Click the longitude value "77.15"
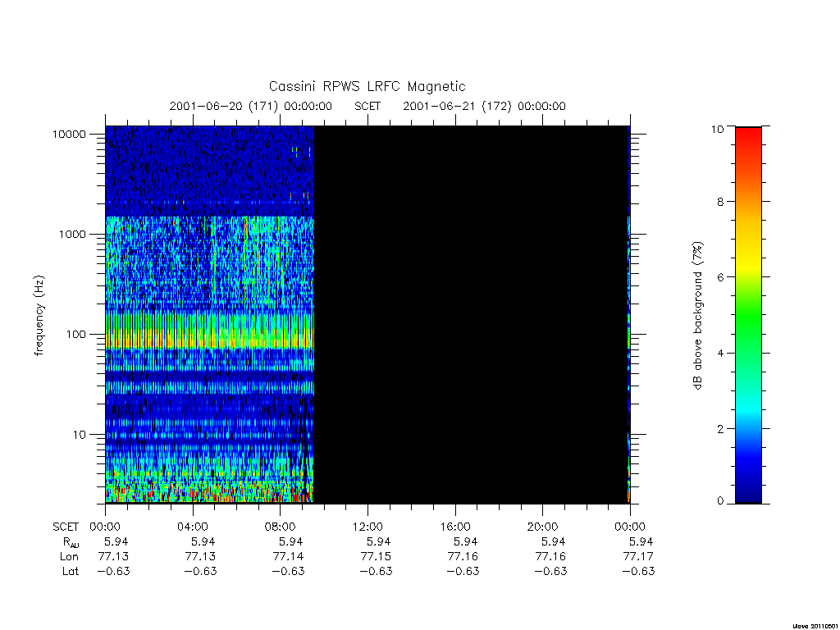 [x=376, y=557]
